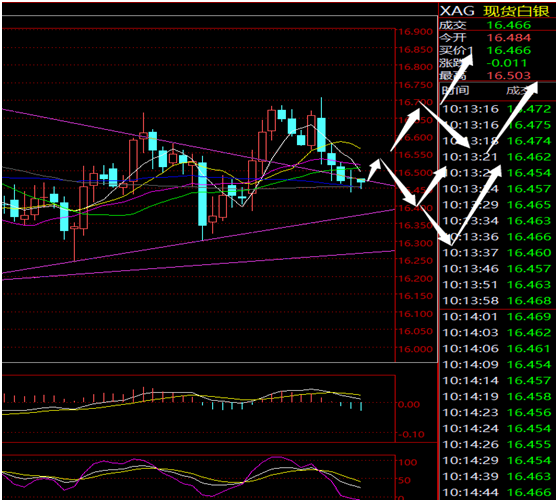Click the 买价1 bid price label
558x502 pixels.
point(456,50)
